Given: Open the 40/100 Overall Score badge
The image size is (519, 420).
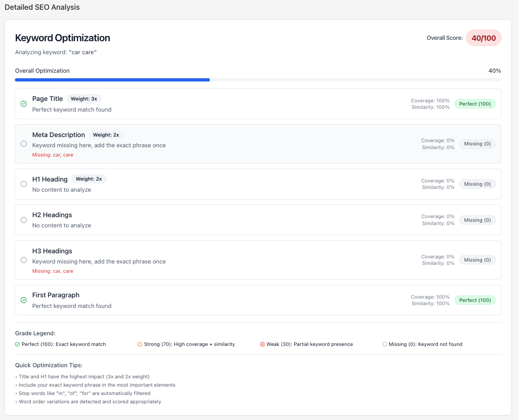Looking at the screenshot, I should coord(483,38).
